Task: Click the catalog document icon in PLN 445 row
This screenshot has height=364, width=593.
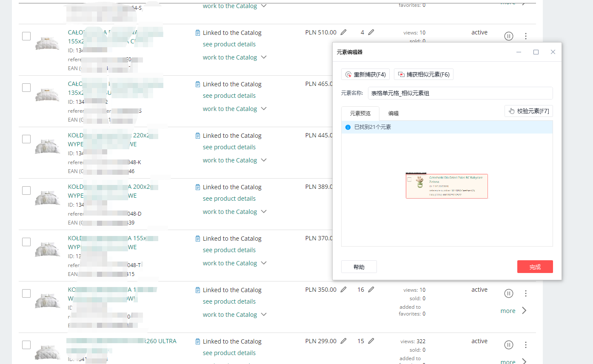Action: point(197,136)
